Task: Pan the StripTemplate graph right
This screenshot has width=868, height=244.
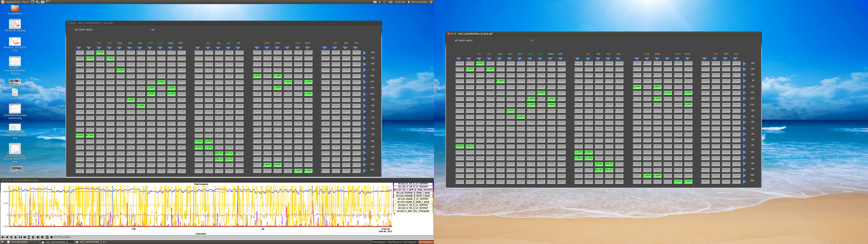Action: 7,237
